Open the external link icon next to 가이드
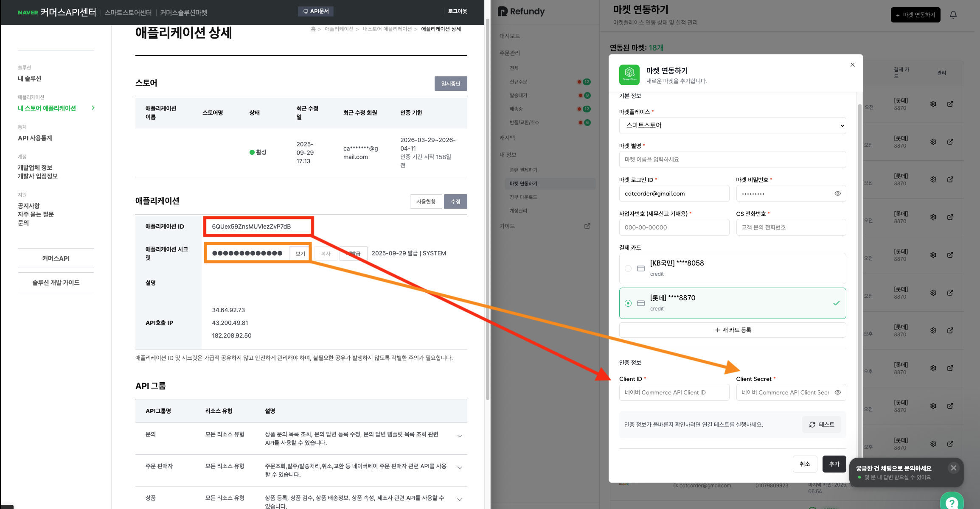This screenshot has width=980, height=509. pos(587,226)
